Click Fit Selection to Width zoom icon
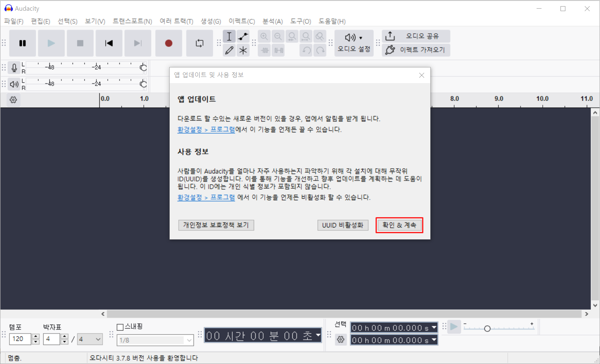This screenshot has height=364, width=600. coord(292,37)
